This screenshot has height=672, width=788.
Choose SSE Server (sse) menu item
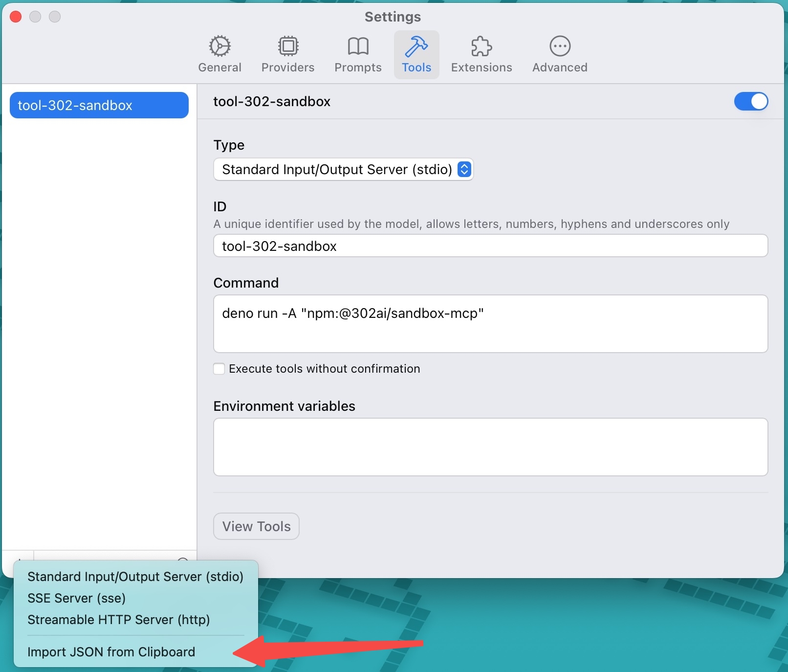(x=135, y=598)
